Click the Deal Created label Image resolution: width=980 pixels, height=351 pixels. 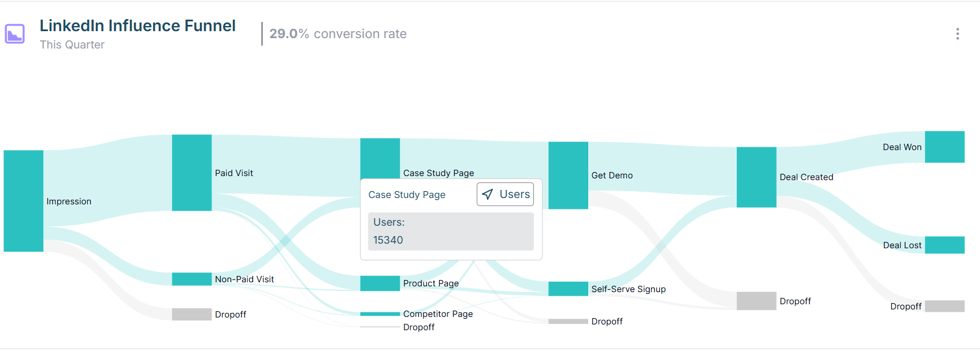pos(806,177)
